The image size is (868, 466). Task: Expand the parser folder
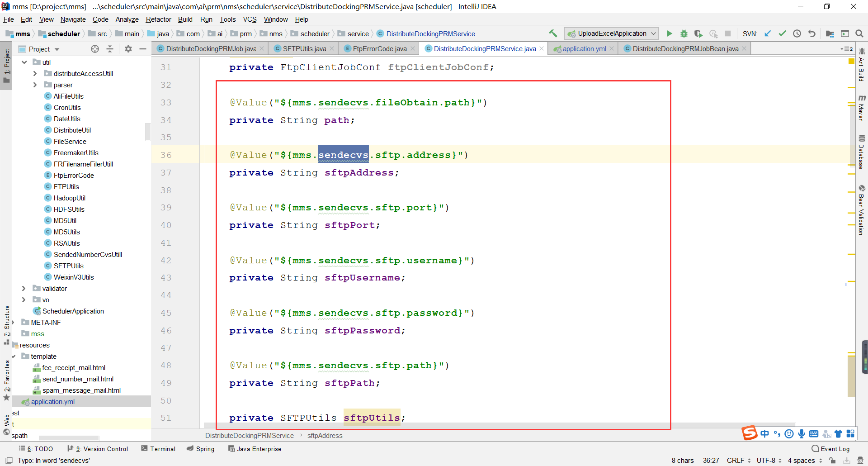point(35,85)
